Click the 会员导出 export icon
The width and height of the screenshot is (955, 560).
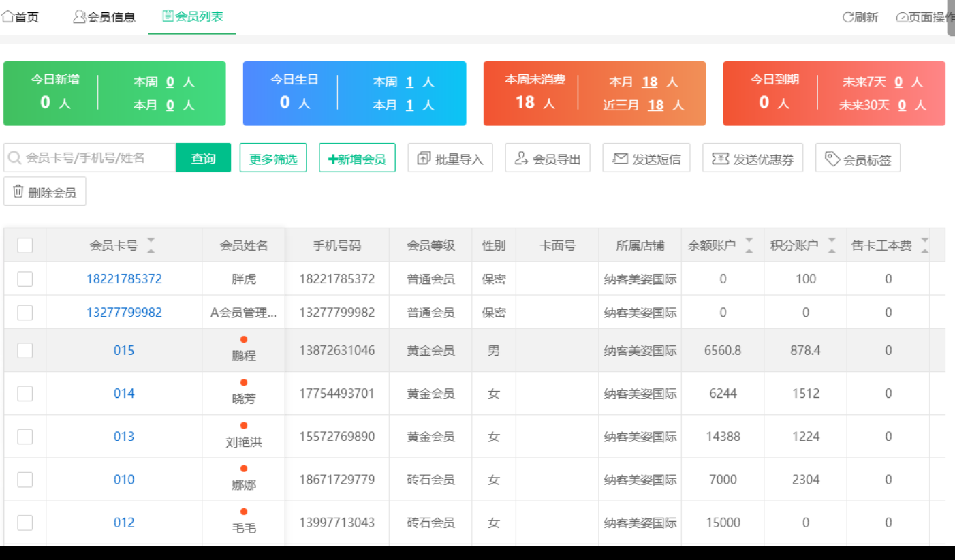[x=520, y=157]
